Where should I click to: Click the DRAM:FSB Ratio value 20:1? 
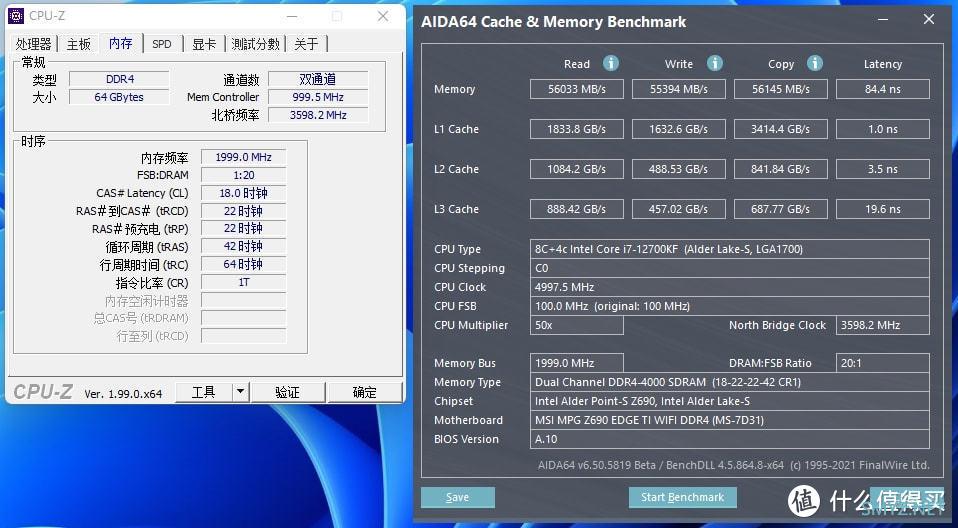coord(883,363)
